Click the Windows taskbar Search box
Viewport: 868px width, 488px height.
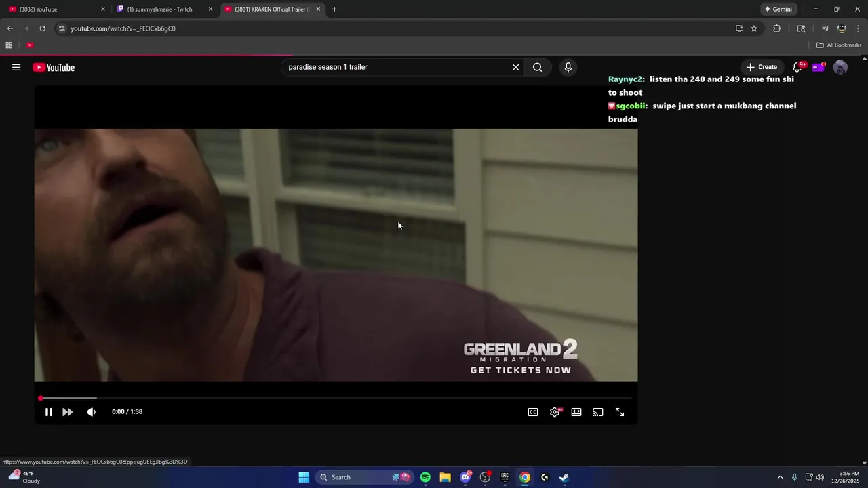(x=364, y=477)
